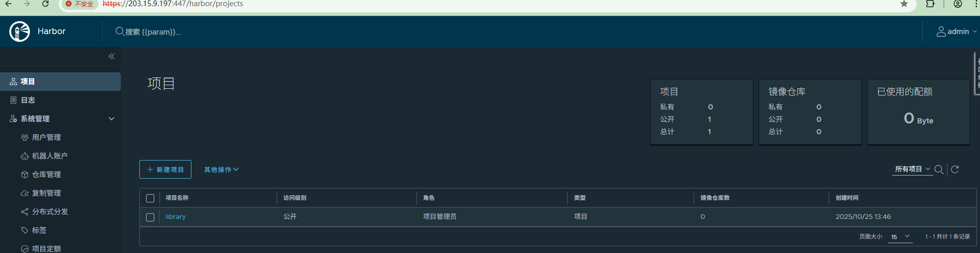Open 用户管理 in sidebar
Image resolution: width=980 pixels, height=253 pixels.
[46, 137]
